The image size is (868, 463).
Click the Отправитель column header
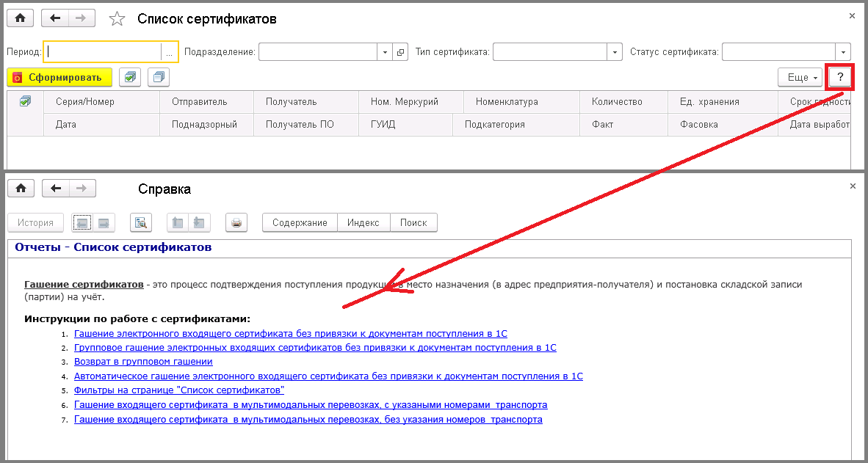point(206,102)
